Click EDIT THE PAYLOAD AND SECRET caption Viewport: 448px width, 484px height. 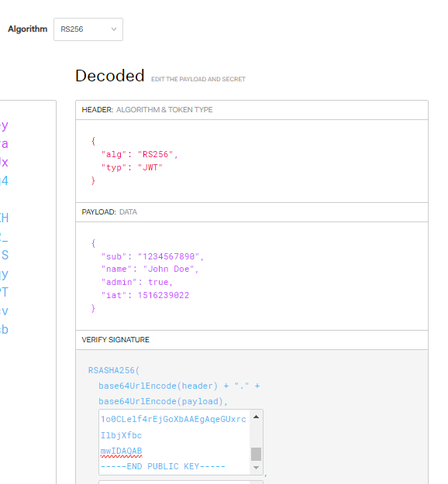[x=198, y=79]
